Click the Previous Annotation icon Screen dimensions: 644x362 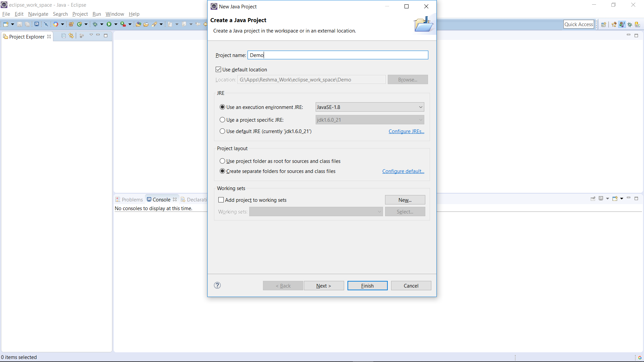184,24
